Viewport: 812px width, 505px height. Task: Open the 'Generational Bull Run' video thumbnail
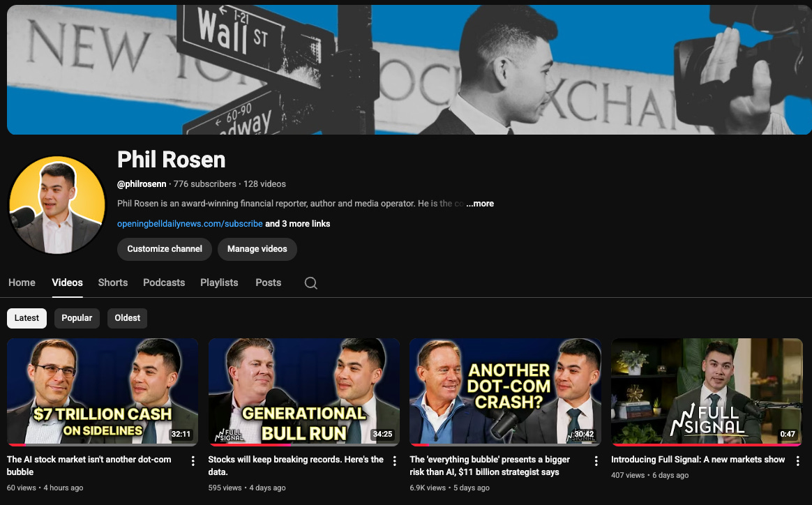pyautogui.click(x=304, y=392)
